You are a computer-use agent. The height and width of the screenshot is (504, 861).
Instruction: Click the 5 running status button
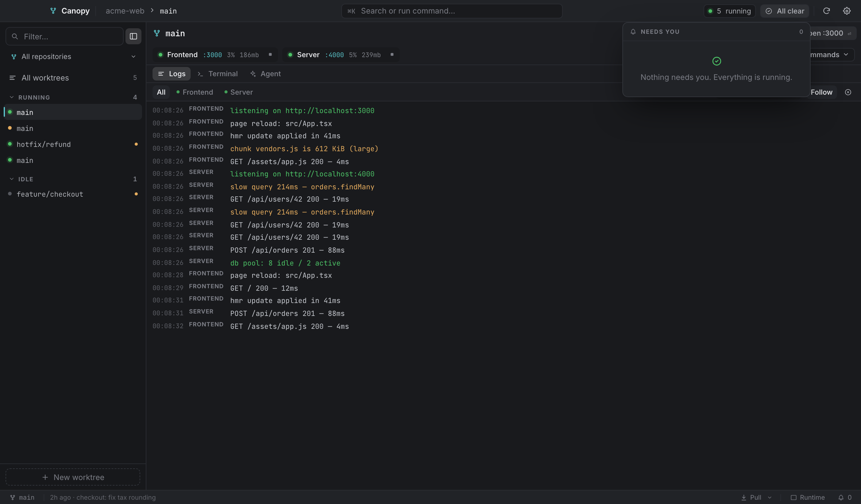[729, 11]
